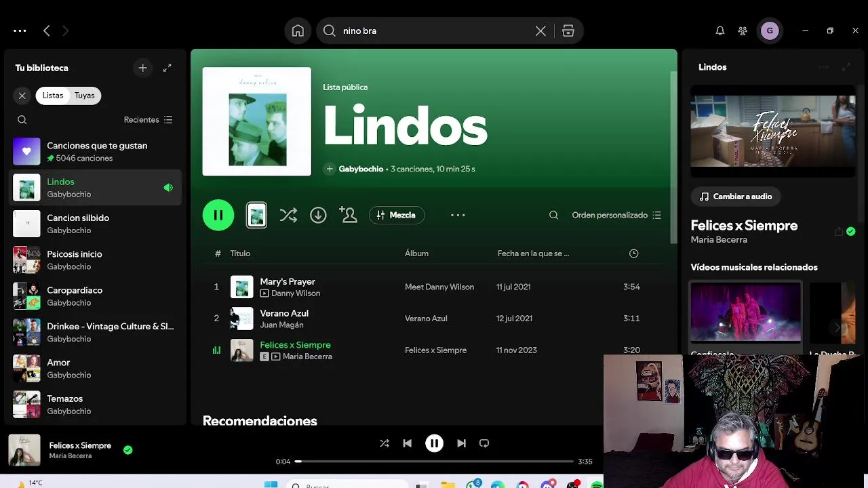Viewport: 868px width, 488px height.
Task: Open Danny Wilson artist link
Action: pos(296,293)
